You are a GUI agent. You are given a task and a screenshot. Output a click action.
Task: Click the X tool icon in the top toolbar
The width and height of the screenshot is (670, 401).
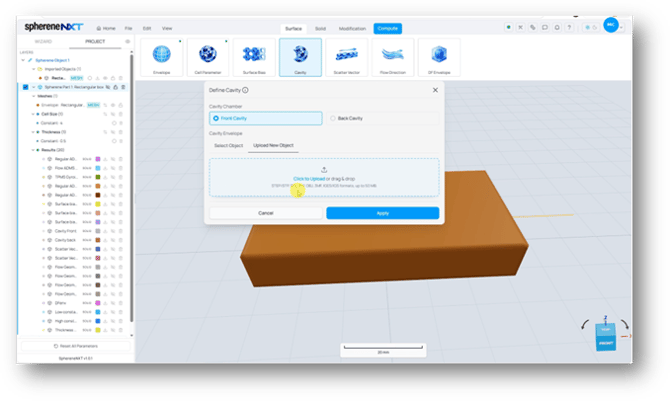coord(520,27)
